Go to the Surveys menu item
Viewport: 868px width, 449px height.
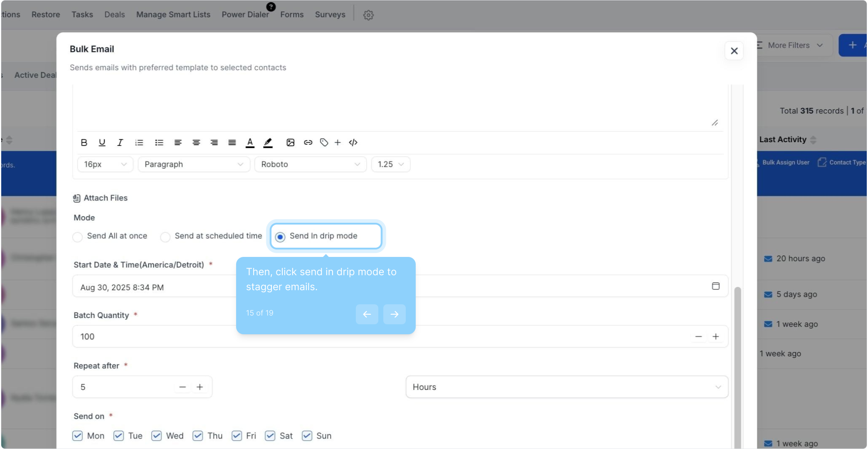click(x=330, y=15)
